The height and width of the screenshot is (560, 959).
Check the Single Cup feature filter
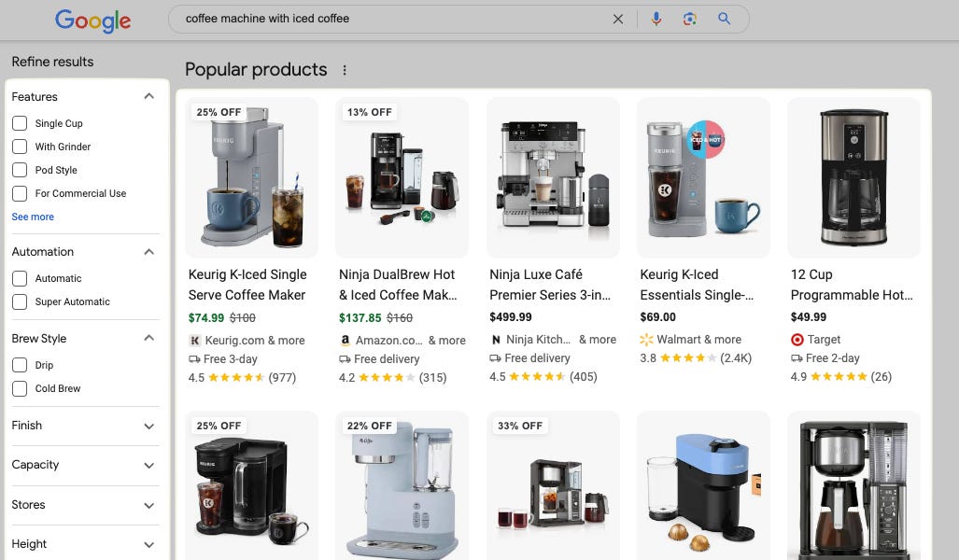tap(20, 123)
